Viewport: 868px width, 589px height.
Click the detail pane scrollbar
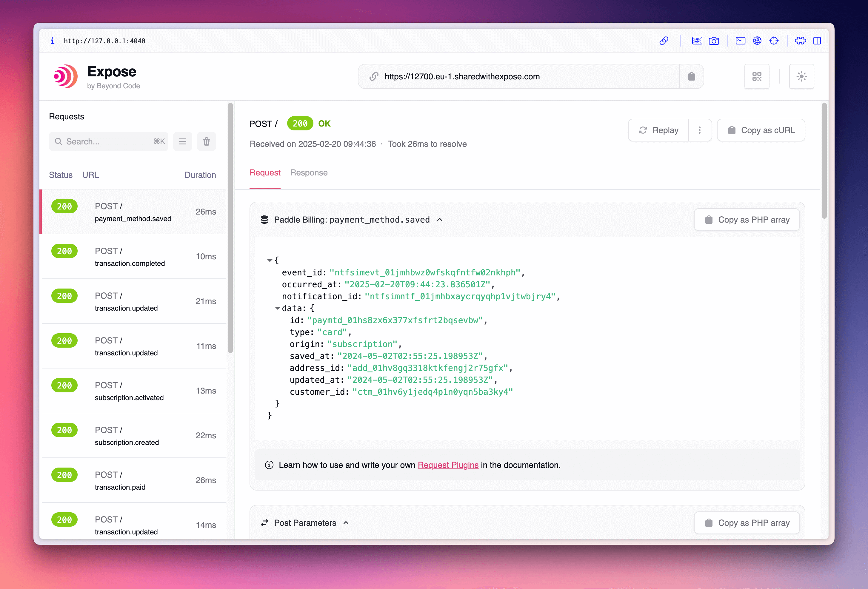click(x=824, y=161)
